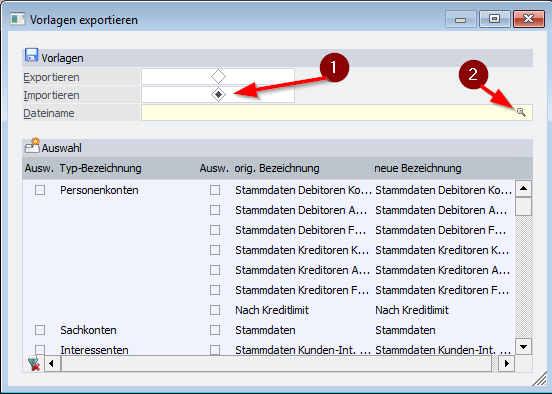552x394 pixels.
Task: Click the Auswahl section folder icon
Action: tap(32, 145)
